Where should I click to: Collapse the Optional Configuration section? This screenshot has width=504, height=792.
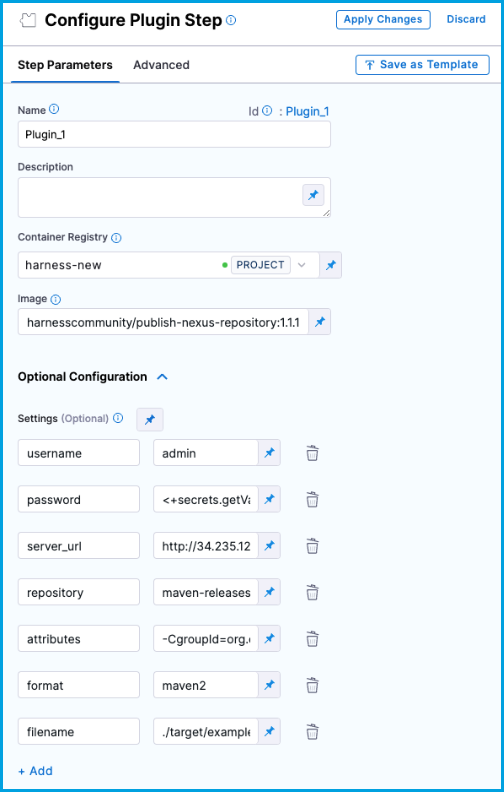(162, 377)
